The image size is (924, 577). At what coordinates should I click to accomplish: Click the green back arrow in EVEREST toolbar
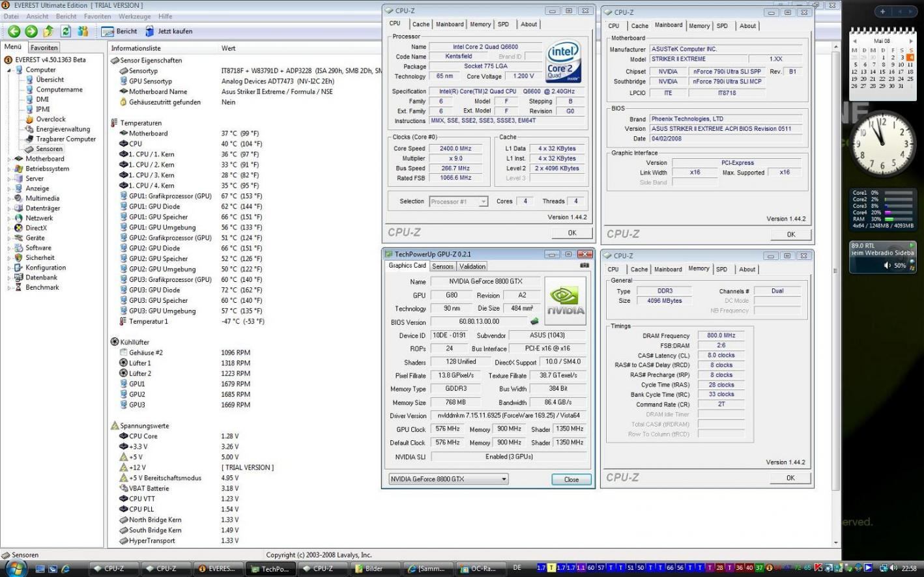coord(14,31)
